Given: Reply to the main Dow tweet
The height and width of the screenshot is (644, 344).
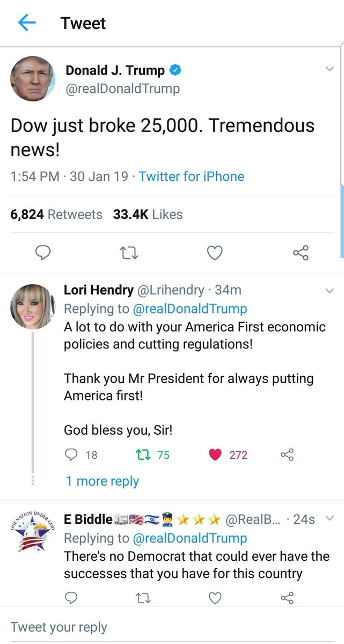Looking at the screenshot, I should (x=42, y=253).
